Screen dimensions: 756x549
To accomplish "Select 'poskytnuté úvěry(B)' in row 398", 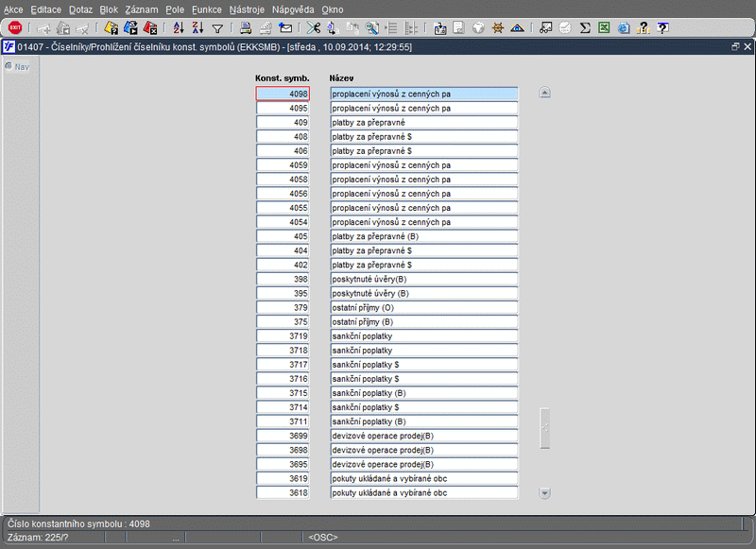I will point(423,279).
